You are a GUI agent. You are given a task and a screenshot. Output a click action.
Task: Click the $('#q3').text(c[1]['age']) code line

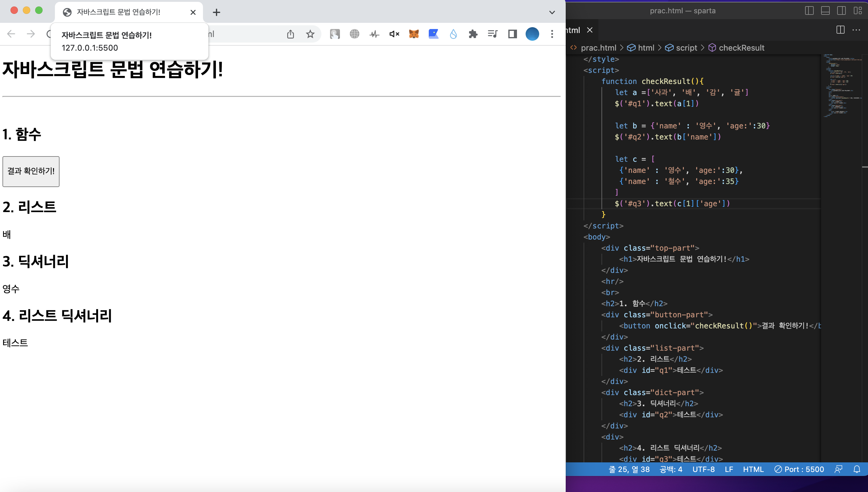click(x=672, y=204)
